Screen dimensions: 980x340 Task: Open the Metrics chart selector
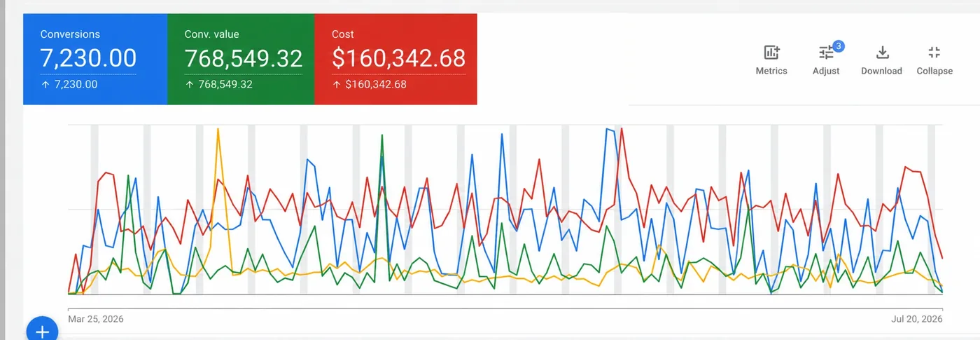click(771, 60)
